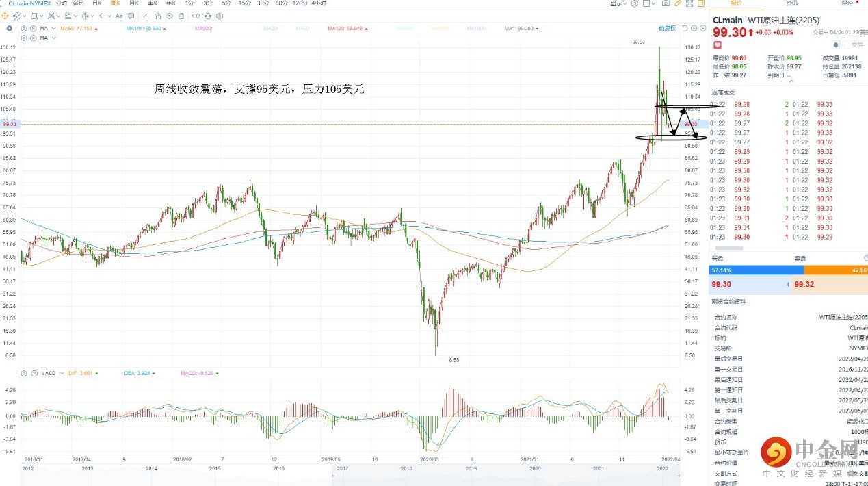Set a price alert with bell icon

(x=835, y=44)
